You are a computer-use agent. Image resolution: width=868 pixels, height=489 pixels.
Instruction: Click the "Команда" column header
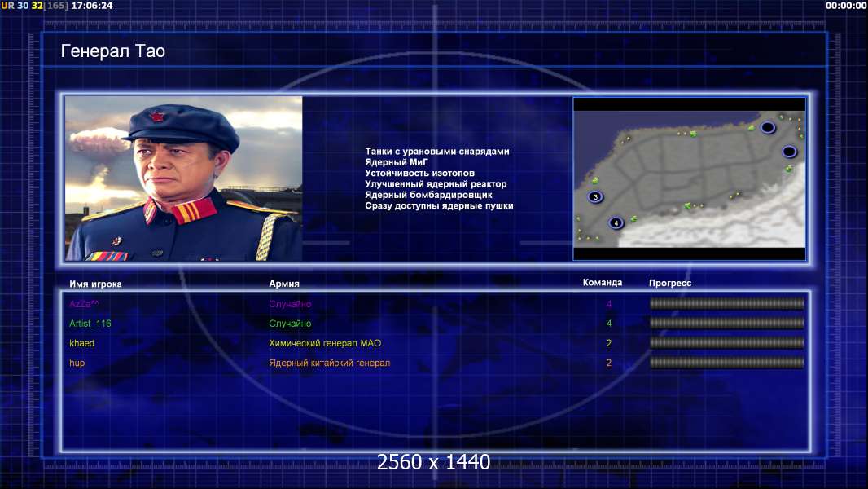tap(603, 283)
